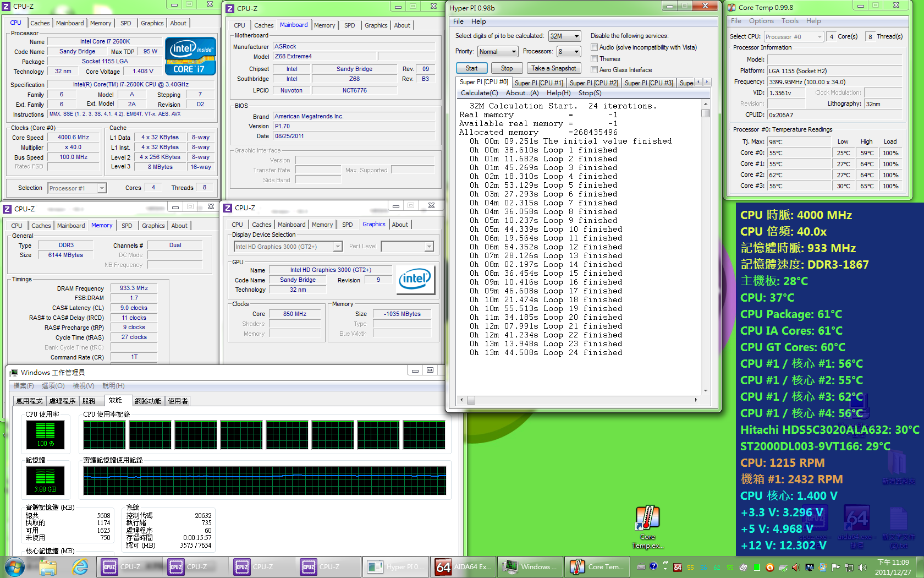This screenshot has width=924, height=578.
Task: Click Hyper PI scroll down arrow
Action: [706, 391]
